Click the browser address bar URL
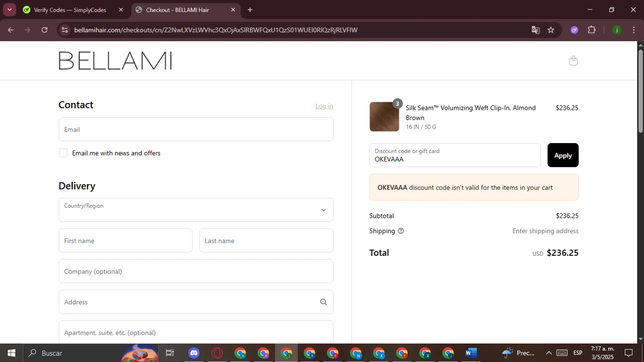The image size is (644, 362). (x=216, y=30)
